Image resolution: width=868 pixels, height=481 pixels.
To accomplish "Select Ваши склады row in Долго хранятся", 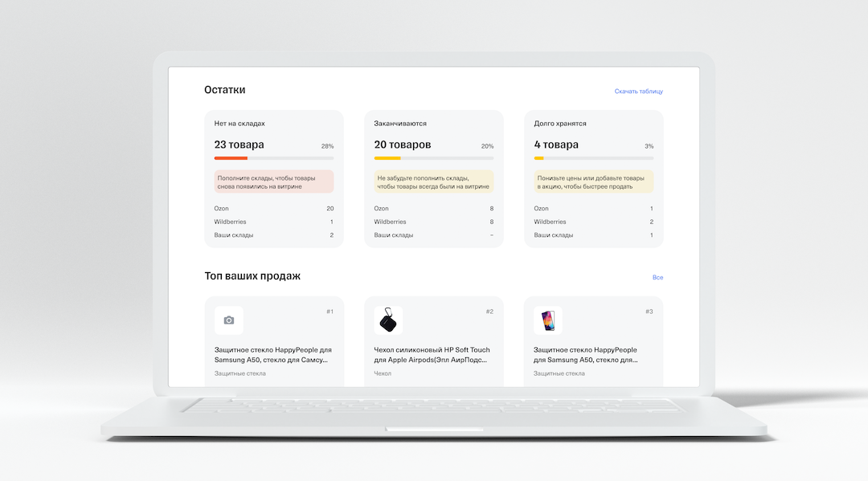I will [x=593, y=235].
